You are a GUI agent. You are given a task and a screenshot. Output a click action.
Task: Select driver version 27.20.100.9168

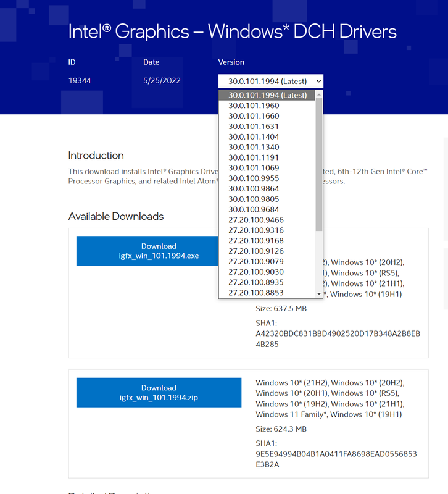click(x=267, y=241)
